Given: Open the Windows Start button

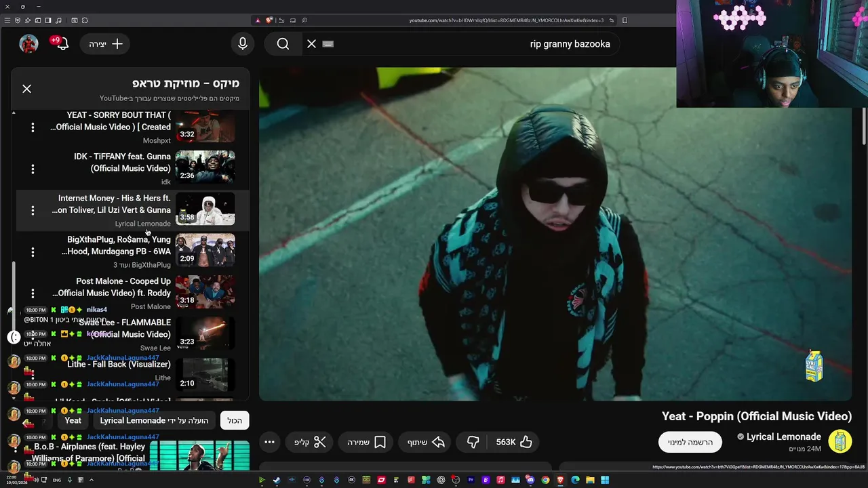Looking at the screenshot, I should (605, 481).
